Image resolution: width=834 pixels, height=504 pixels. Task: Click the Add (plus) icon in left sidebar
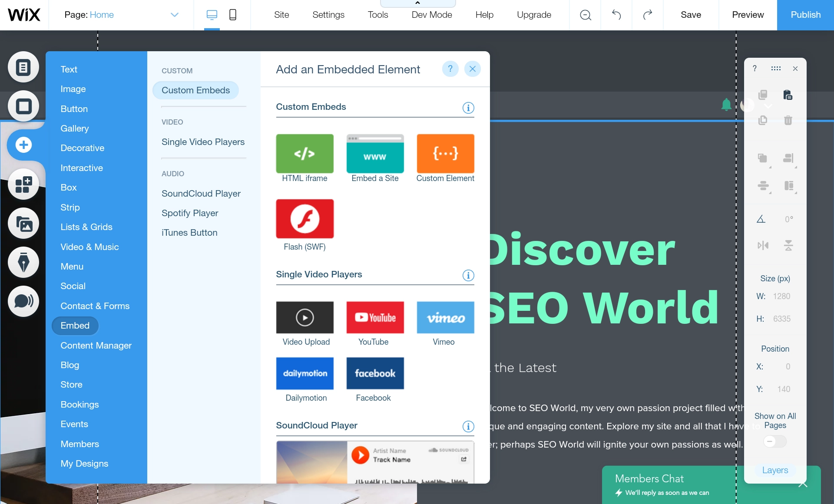click(23, 145)
